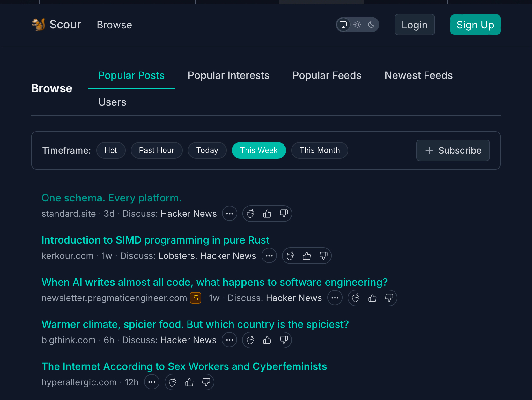Enable light theme with sun icon

click(357, 25)
